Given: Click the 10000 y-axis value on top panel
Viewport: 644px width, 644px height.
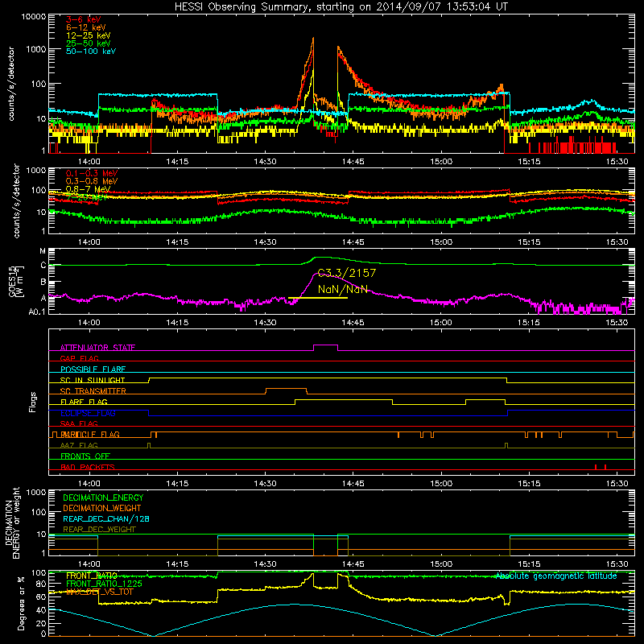Looking at the screenshot, I should [x=34, y=17].
